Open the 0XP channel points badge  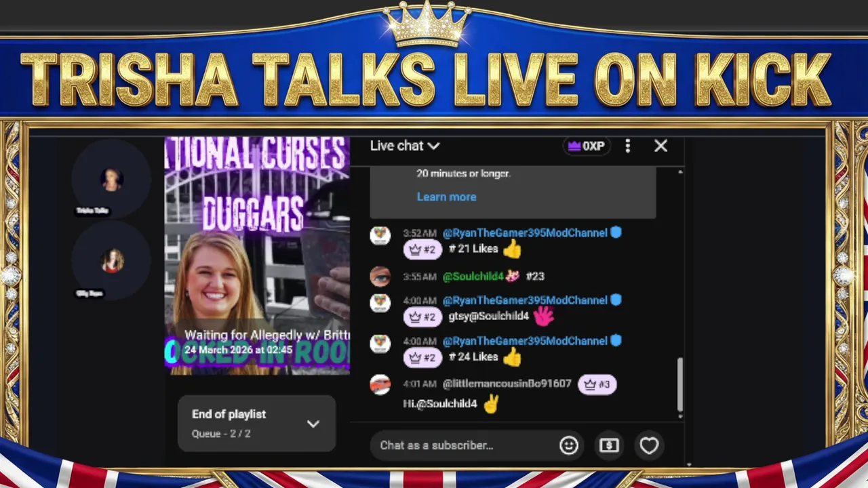(x=587, y=146)
